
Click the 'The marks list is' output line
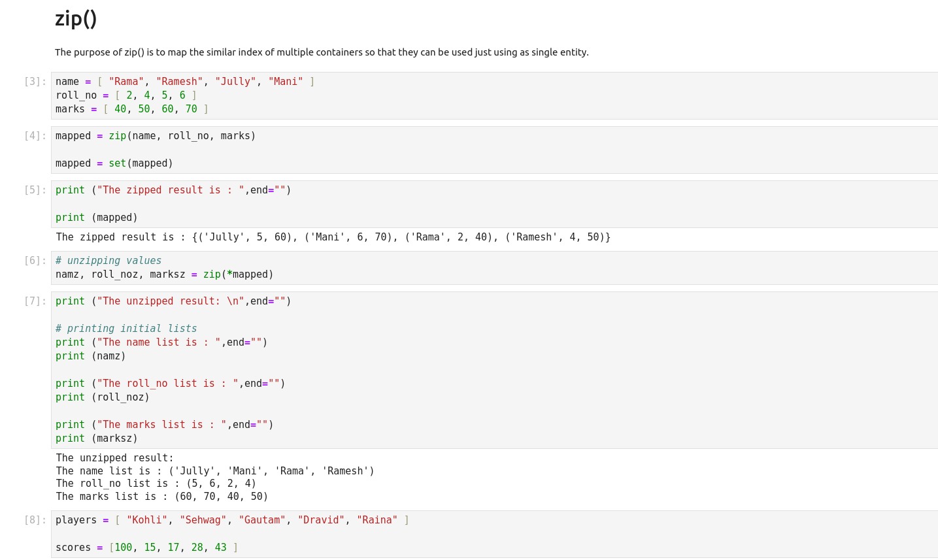pos(162,497)
